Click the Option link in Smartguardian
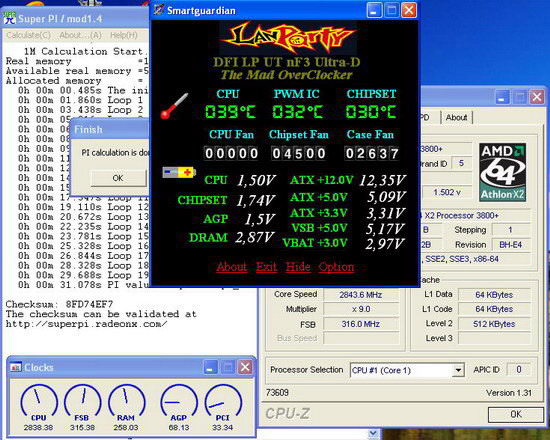The width and height of the screenshot is (550, 440). pyautogui.click(x=336, y=267)
